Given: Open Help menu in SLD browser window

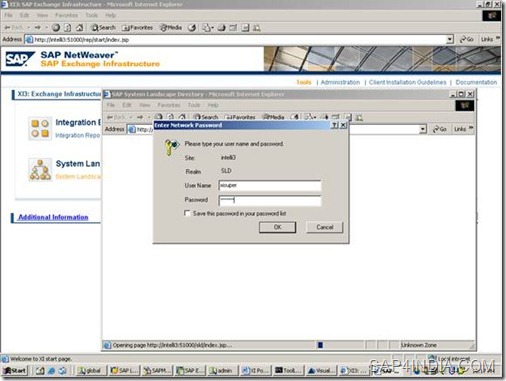Looking at the screenshot, I should pos(213,105).
